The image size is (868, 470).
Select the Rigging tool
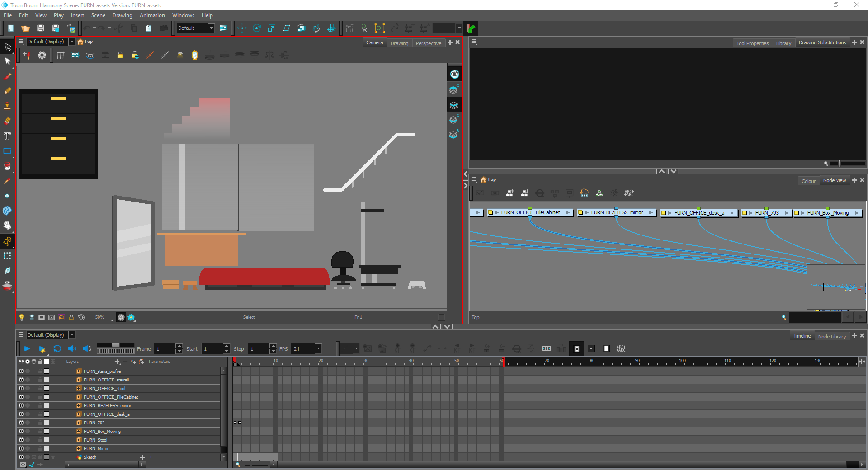(x=7, y=241)
